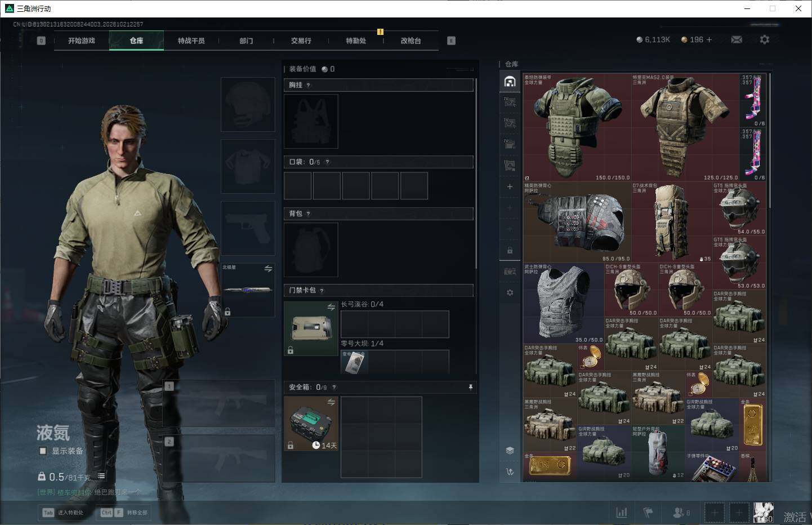Select the 精英防弹背心 vest item

577,222
